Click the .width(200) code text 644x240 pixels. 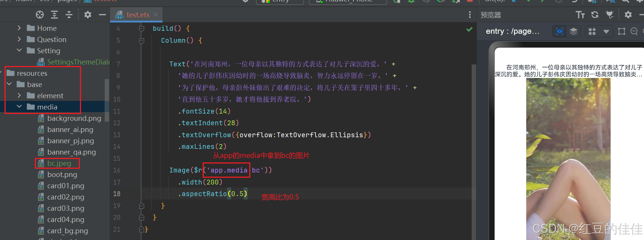(200, 182)
